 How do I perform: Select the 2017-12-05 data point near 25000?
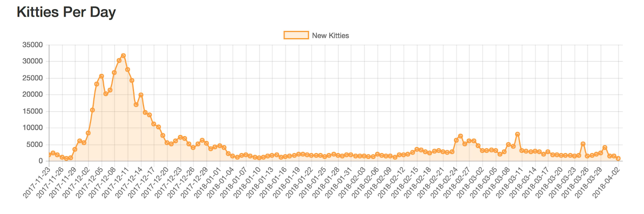(x=101, y=76)
